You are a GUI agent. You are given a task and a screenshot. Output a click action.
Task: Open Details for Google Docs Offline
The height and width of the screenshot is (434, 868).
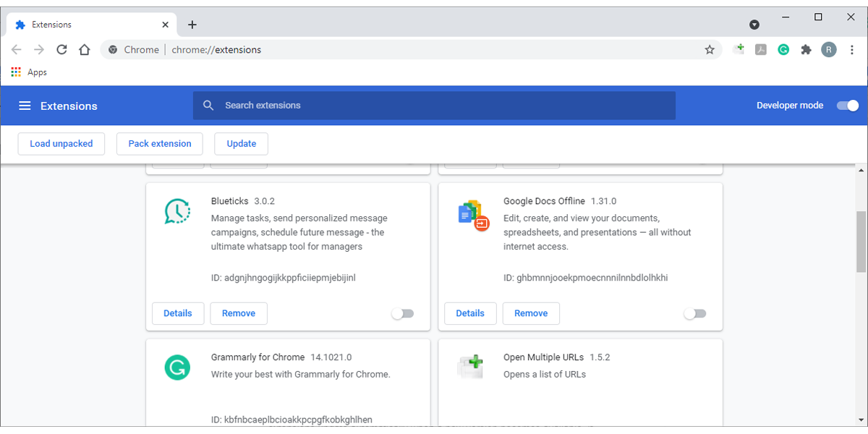point(470,313)
